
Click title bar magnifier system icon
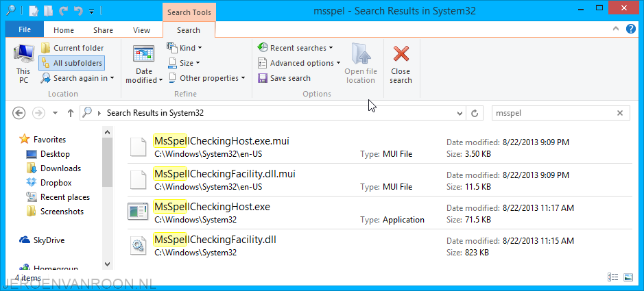[x=11, y=10]
